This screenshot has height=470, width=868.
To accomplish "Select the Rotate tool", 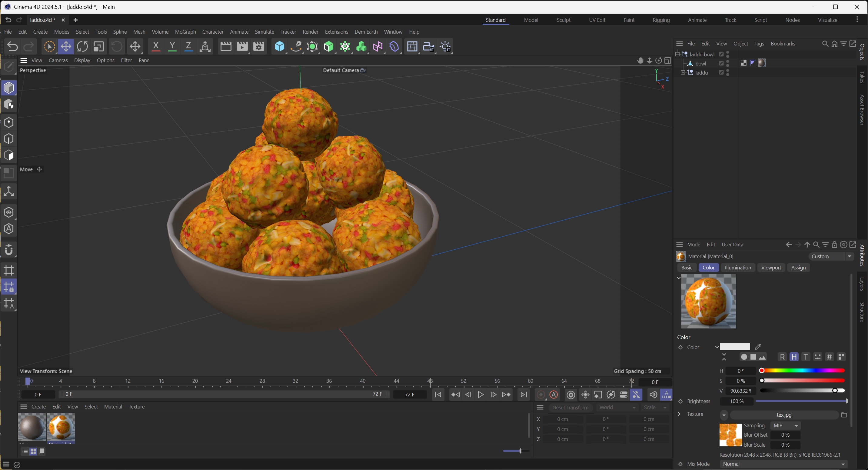I will tap(82, 46).
